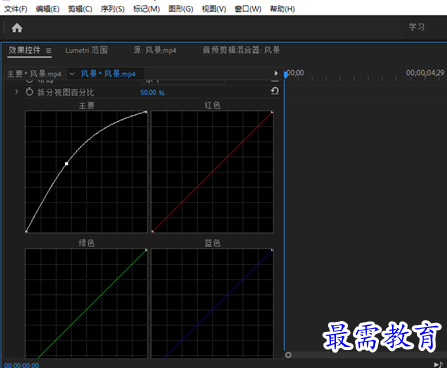The height and width of the screenshot is (368, 447).
Task: Click the top-right point of 主要 curve
Action: (x=146, y=112)
